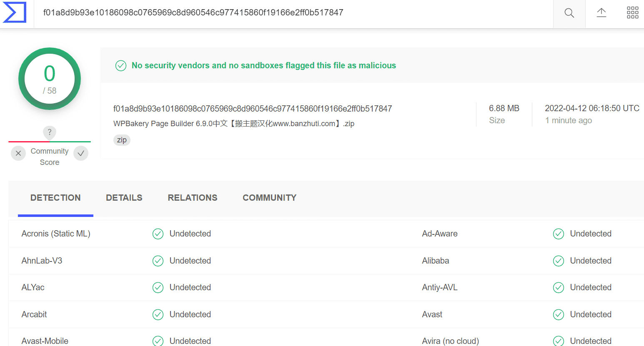Open the RELATIONS tab

(x=193, y=198)
